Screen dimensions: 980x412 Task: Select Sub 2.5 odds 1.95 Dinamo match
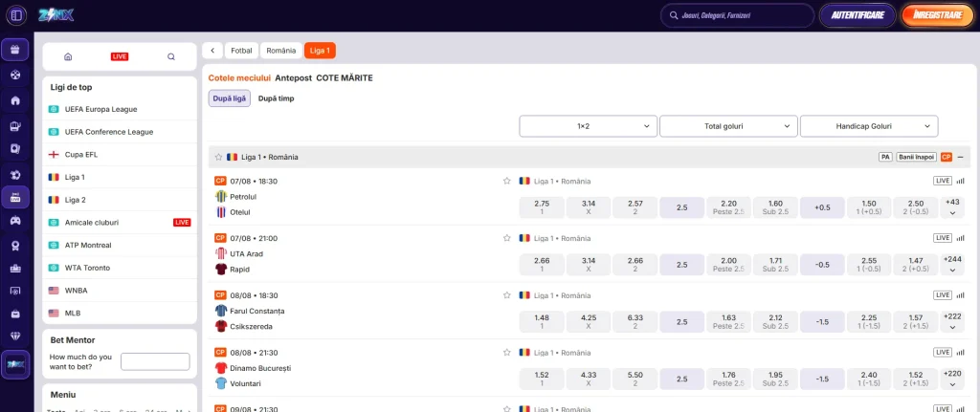[775, 379]
